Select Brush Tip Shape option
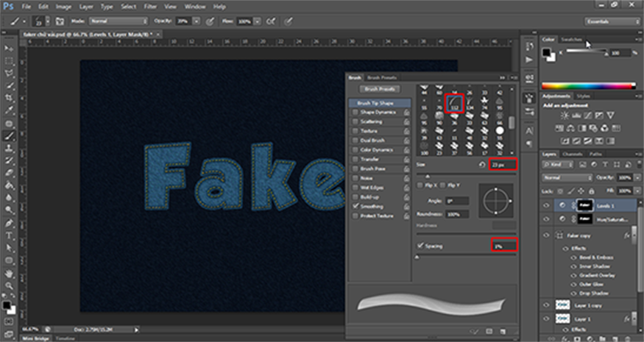This screenshot has height=342, width=644. coord(374,103)
